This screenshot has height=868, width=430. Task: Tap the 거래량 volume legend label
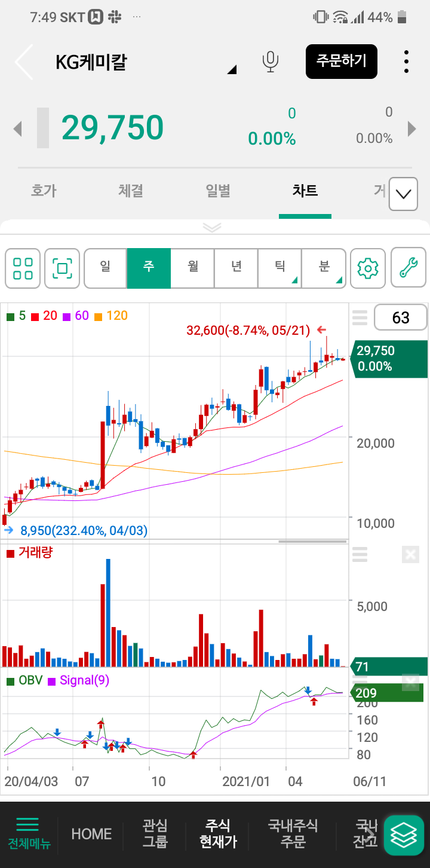pyautogui.click(x=30, y=553)
